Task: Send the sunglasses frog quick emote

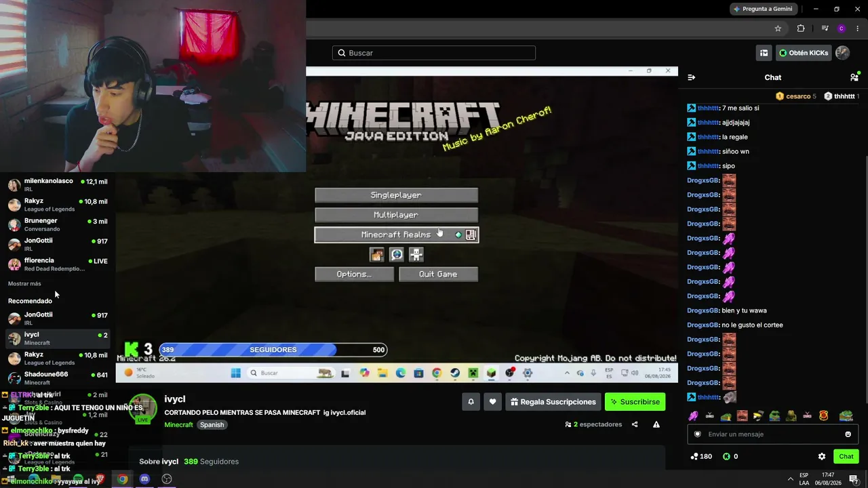Action: click(774, 415)
